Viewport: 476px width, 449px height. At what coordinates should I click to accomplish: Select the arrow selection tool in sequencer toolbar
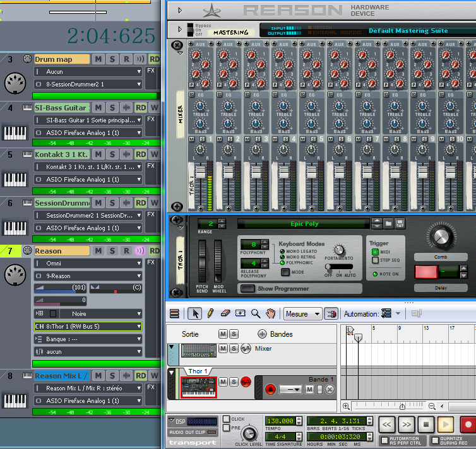[x=194, y=313]
